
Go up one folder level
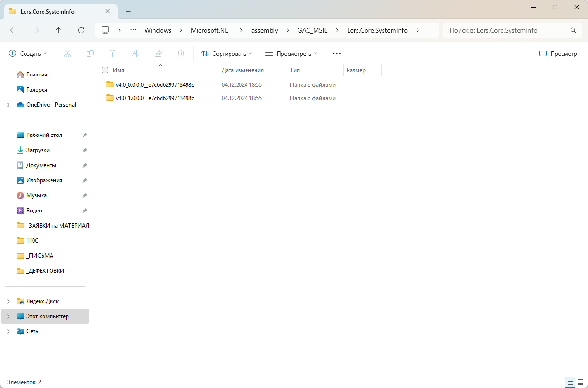pyautogui.click(x=58, y=30)
